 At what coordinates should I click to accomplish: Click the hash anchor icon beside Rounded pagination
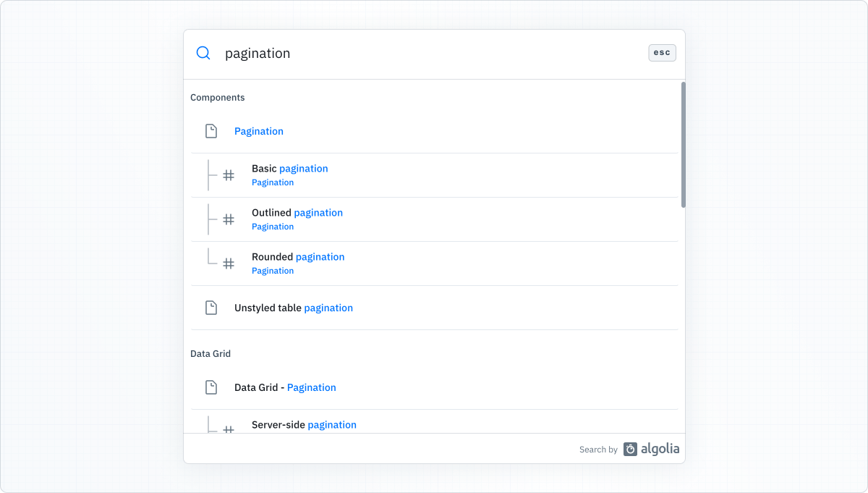tap(229, 264)
